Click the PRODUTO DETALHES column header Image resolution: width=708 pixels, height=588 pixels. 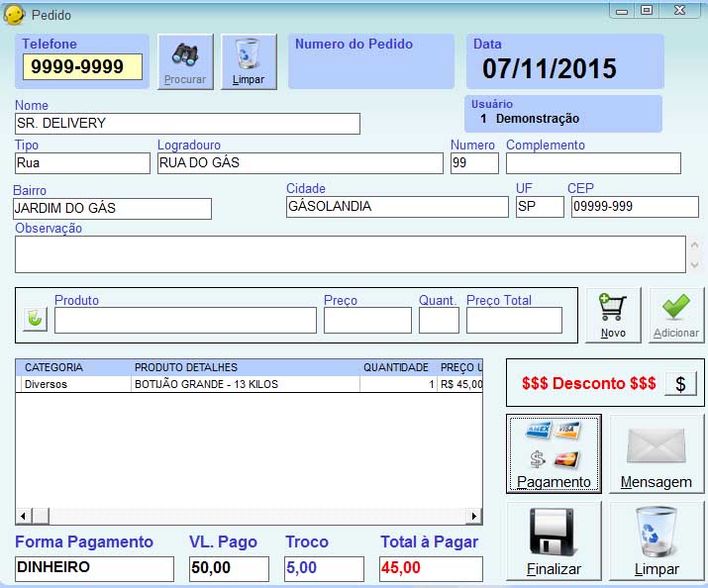246,367
